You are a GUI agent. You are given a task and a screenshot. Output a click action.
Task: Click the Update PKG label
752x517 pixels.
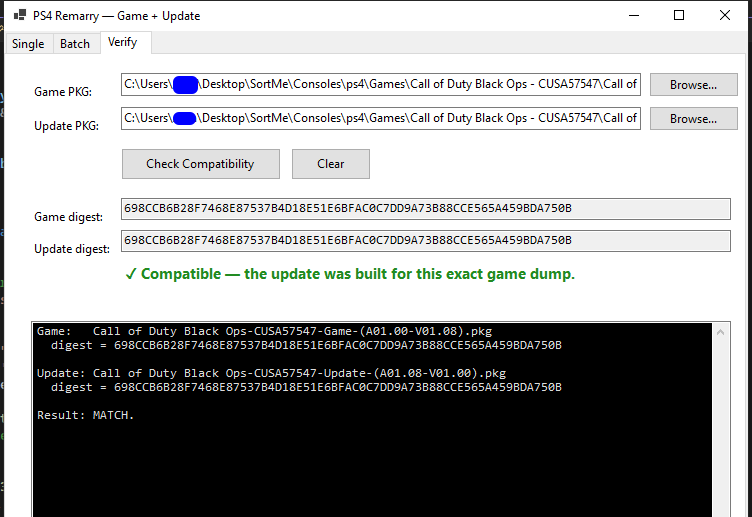(67, 126)
